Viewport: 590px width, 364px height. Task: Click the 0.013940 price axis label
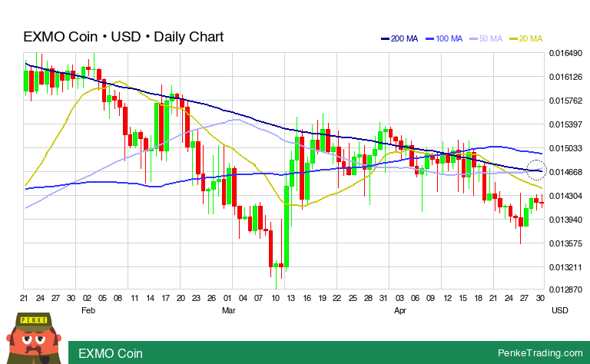pos(565,220)
